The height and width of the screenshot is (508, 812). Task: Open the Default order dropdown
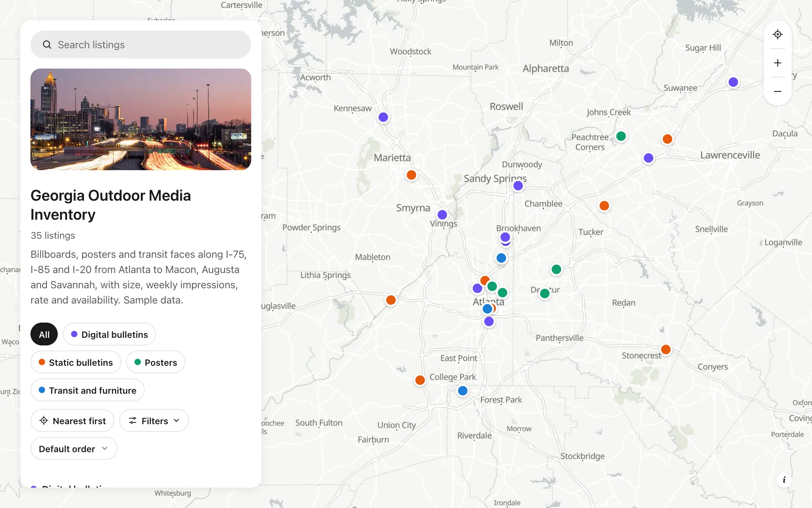click(x=74, y=448)
